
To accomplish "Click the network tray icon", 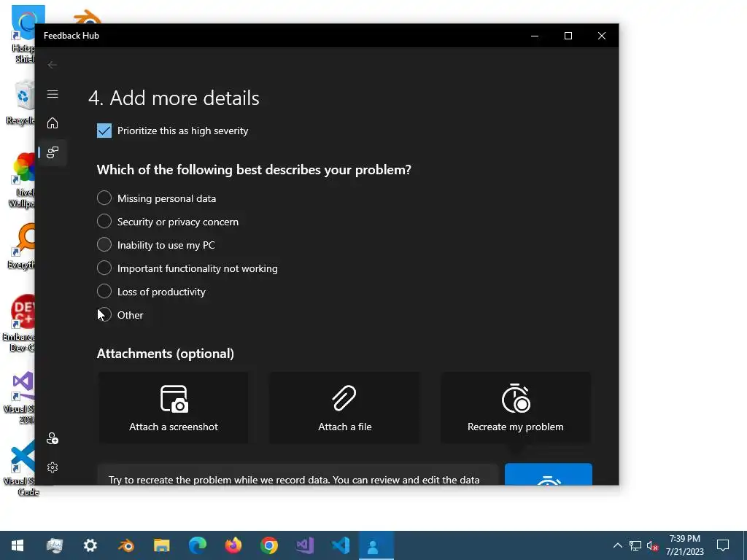I will (635, 545).
